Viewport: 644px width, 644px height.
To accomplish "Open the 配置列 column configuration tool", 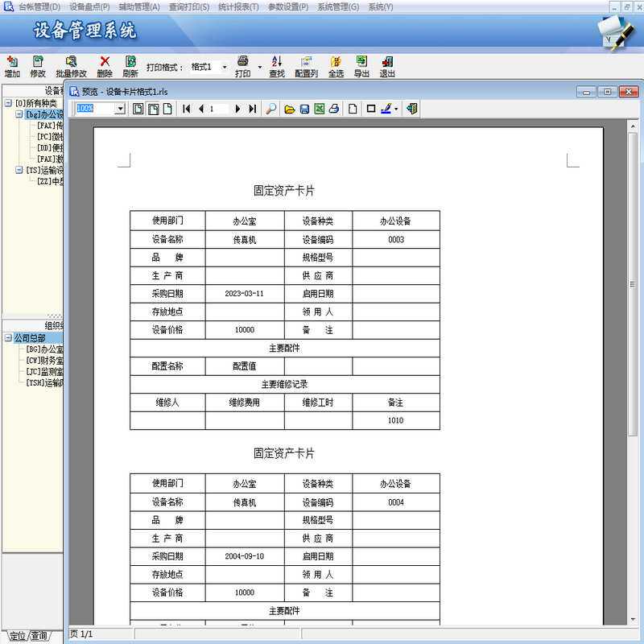I will [307, 67].
